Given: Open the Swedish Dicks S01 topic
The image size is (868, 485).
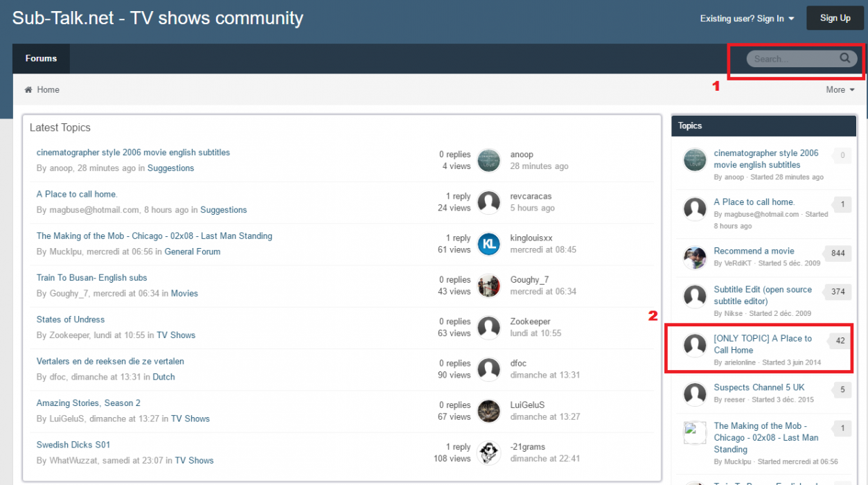Looking at the screenshot, I should (x=73, y=445).
